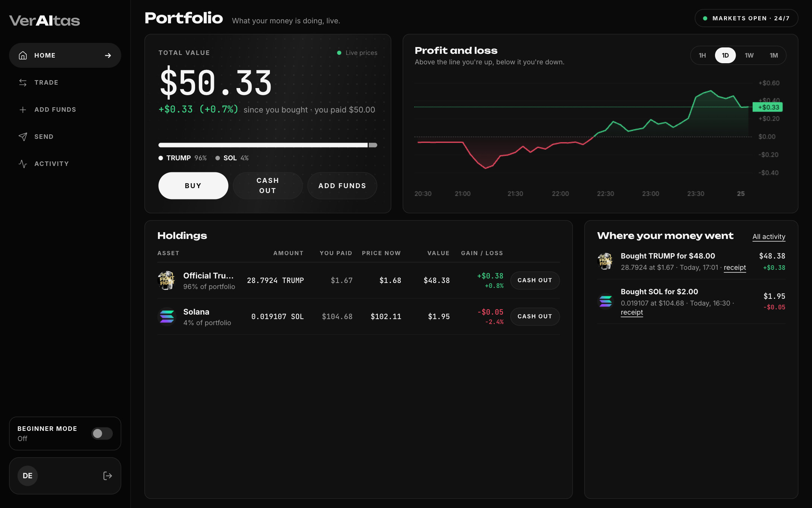Open receipt for SOL purchase
This screenshot has height=508, width=812.
(x=632, y=312)
